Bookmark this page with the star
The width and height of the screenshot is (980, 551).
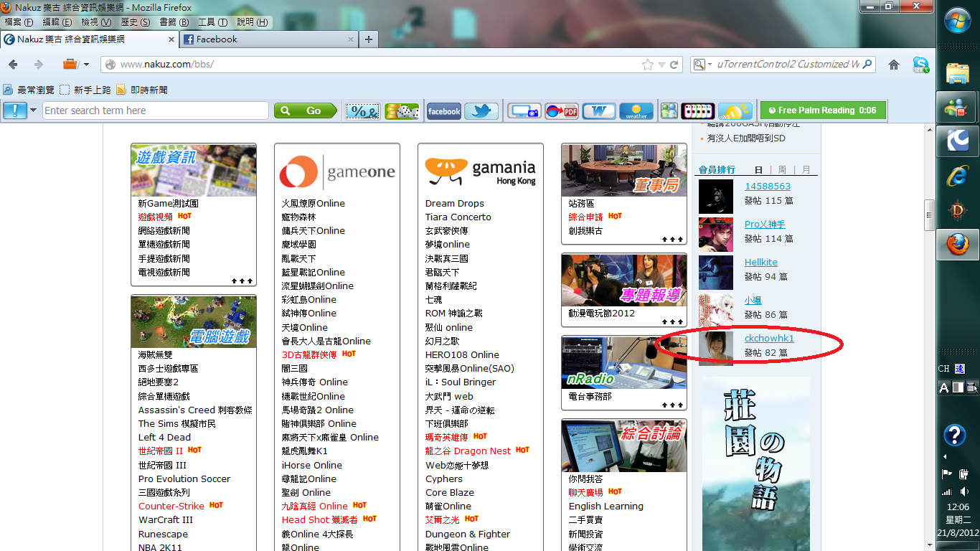[x=648, y=65]
